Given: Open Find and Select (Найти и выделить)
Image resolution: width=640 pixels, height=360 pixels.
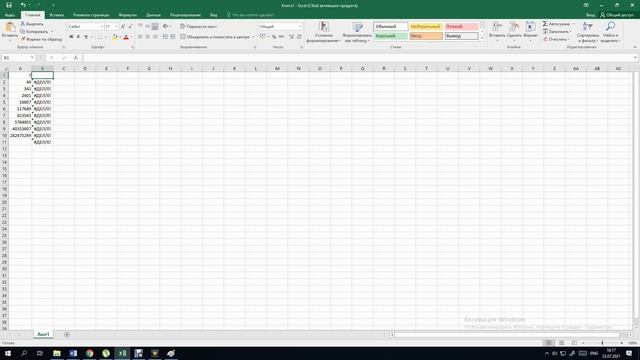Looking at the screenshot, I should (611, 32).
